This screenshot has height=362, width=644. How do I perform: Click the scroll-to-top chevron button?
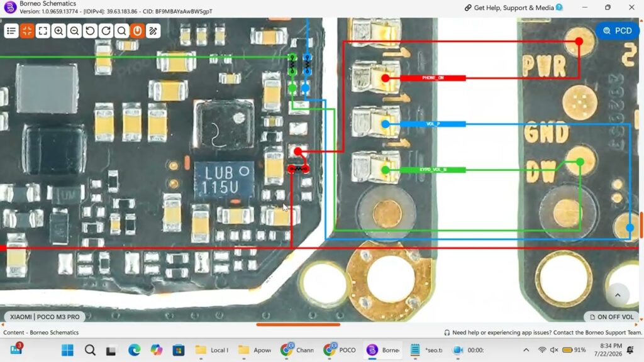pos(618,295)
